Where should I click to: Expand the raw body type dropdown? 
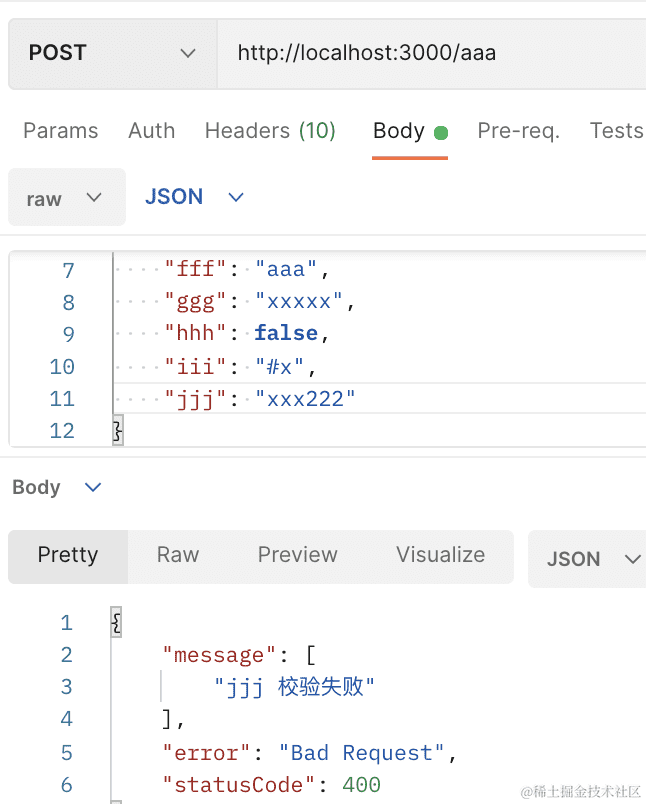coord(66,198)
